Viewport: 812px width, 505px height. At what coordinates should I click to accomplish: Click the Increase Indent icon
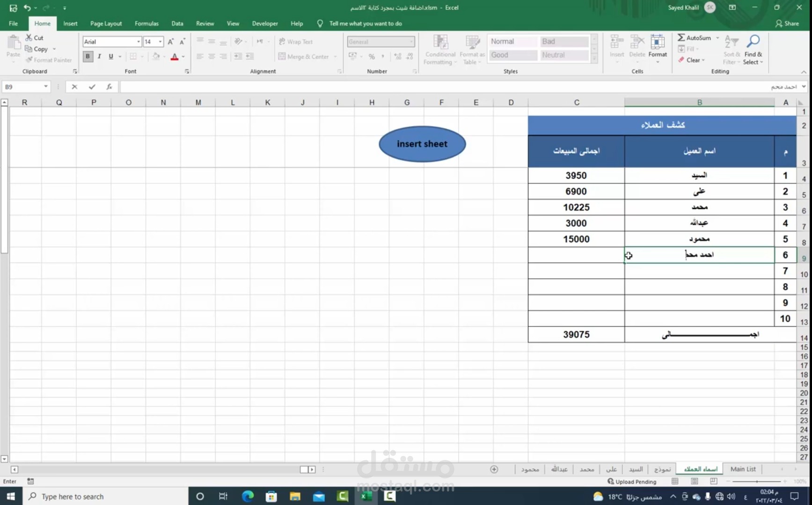point(249,57)
